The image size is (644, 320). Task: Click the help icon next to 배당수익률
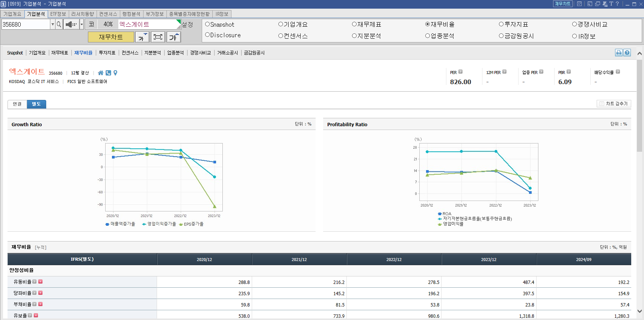(x=618, y=72)
